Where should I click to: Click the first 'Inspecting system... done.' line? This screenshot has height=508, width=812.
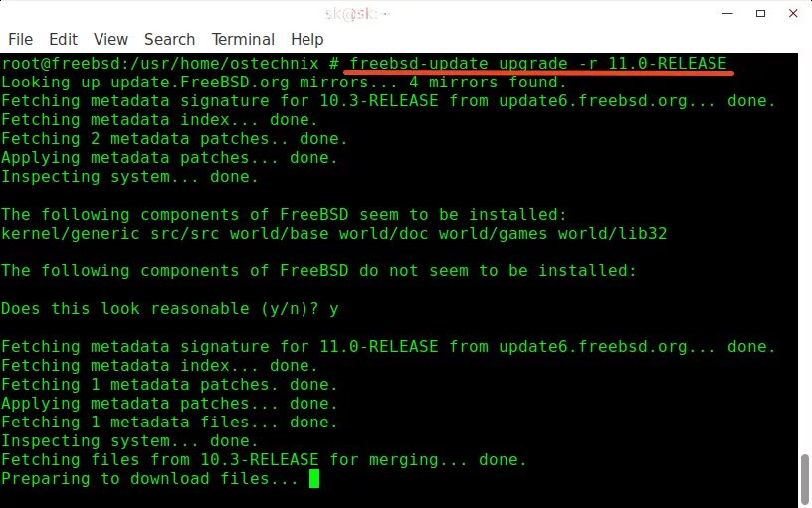pos(129,176)
